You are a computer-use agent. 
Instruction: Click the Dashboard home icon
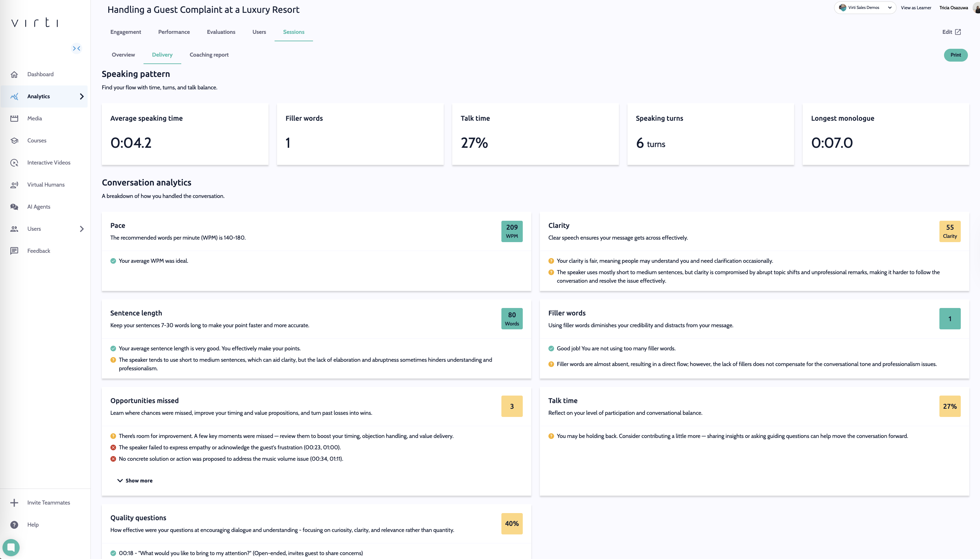click(x=14, y=74)
